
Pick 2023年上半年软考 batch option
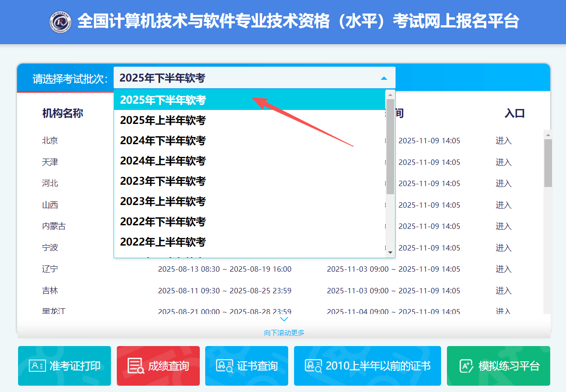point(163,201)
